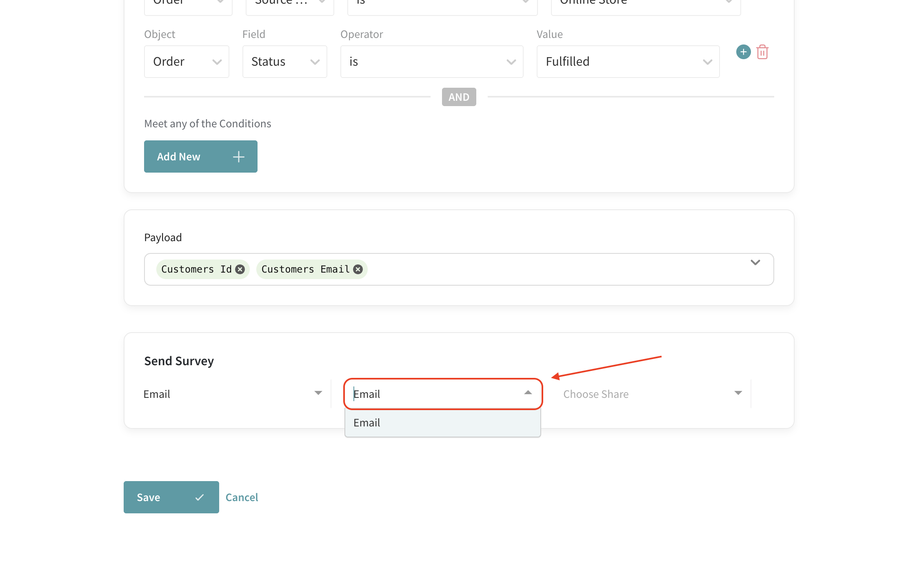Click the AND condition separator badge
924x577 pixels.
[459, 97]
